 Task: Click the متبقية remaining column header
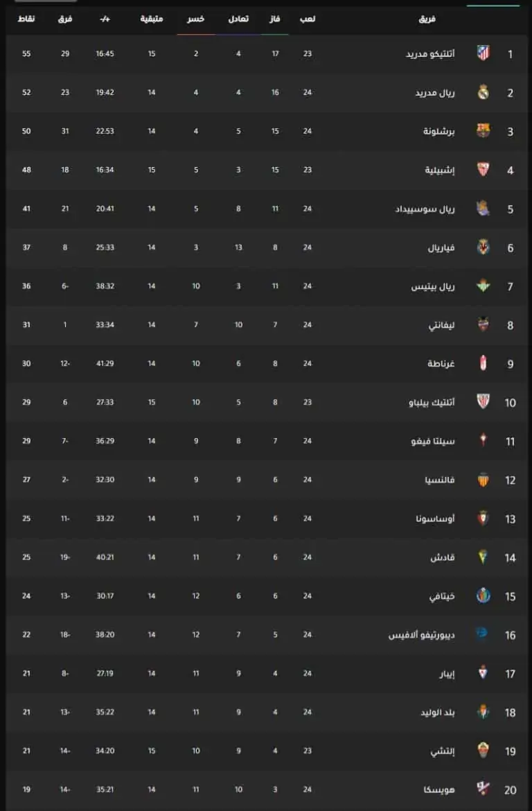point(152,19)
